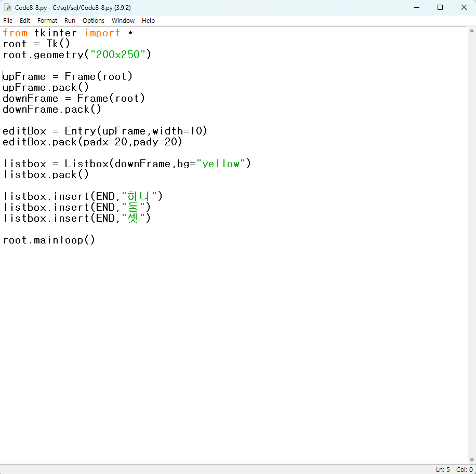Click the 'Col: 0' status bar indicator
This screenshot has height=474, width=476.
point(465,469)
